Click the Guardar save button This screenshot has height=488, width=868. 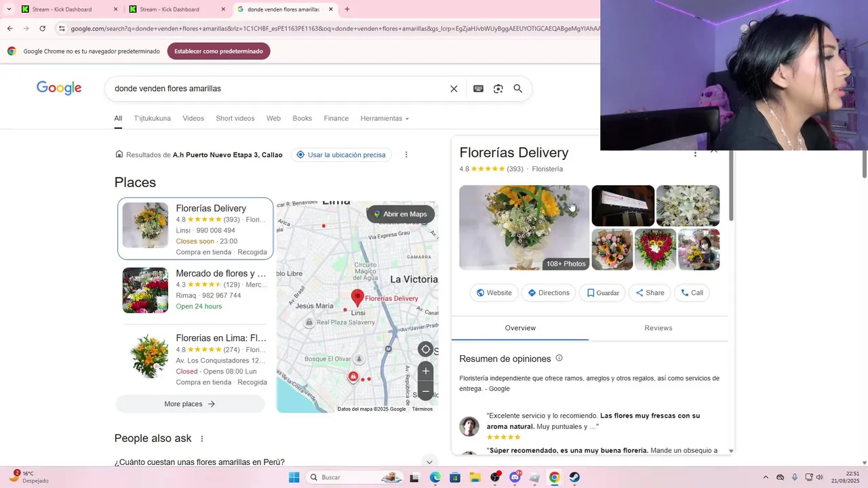click(602, 293)
